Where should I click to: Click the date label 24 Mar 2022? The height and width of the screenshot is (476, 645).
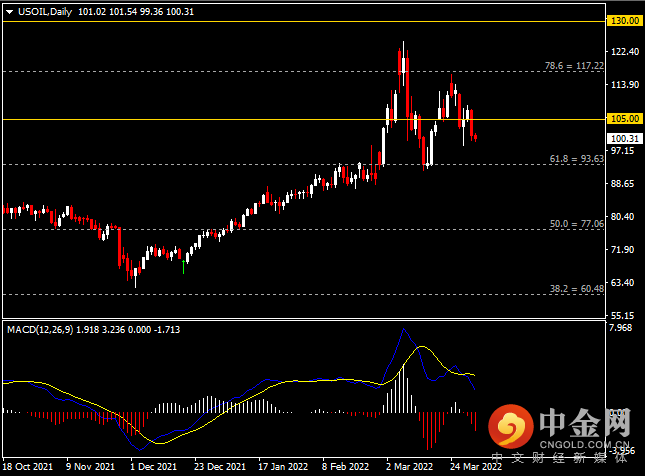476,467
